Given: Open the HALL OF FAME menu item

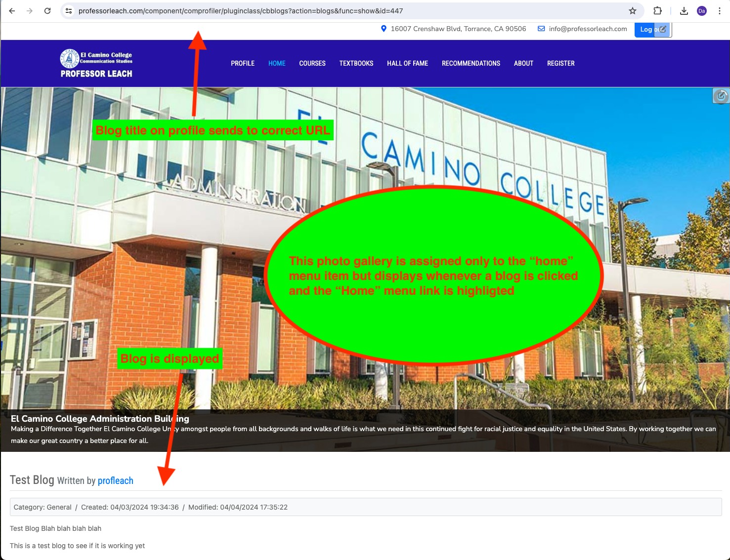Looking at the screenshot, I should 408,63.
